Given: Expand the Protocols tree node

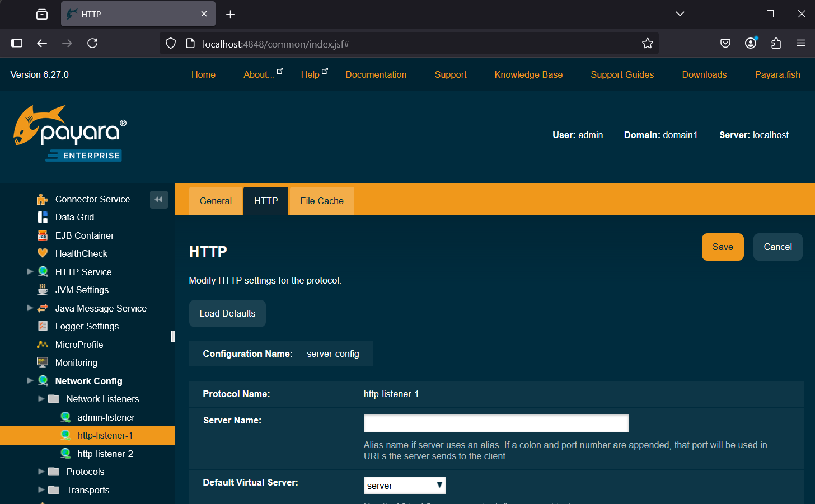Looking at the screenshot, I should [41, 472].
